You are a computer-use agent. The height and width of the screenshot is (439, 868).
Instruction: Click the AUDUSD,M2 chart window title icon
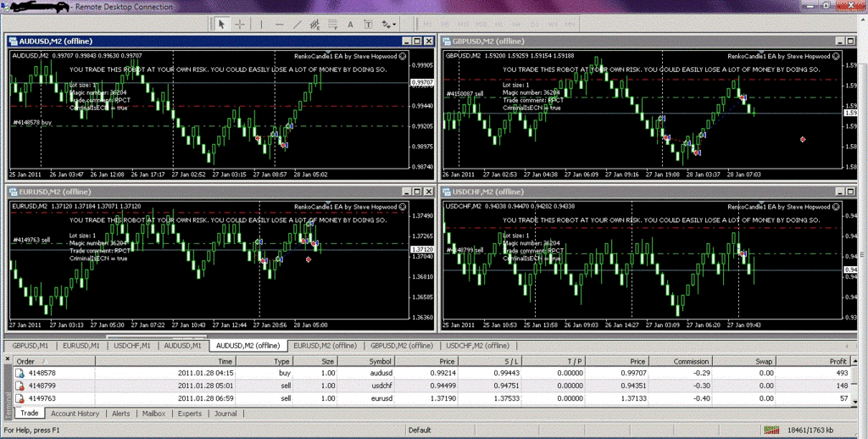click(x=14, y=41)
